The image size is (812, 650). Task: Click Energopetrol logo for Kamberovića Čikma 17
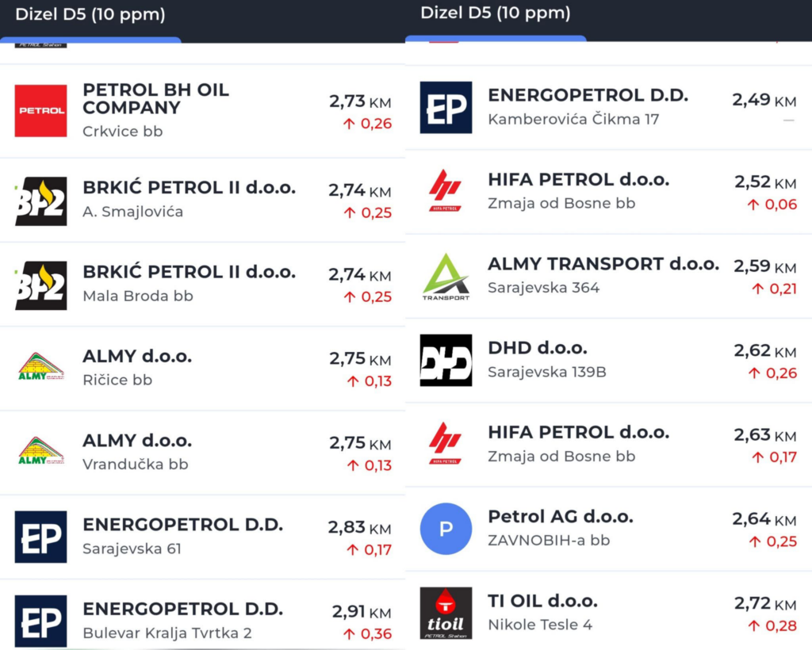coord(446,108)
